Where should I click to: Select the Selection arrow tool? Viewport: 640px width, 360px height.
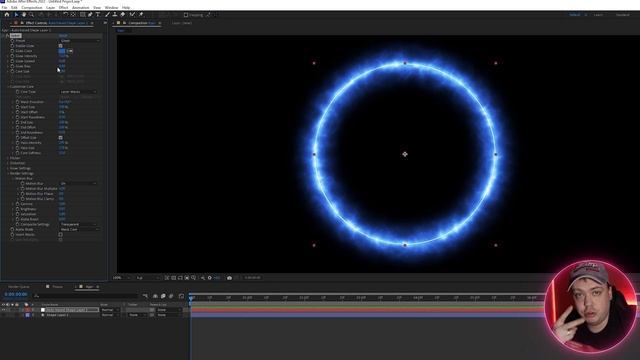pyautogui.click(x=16, y=15)
